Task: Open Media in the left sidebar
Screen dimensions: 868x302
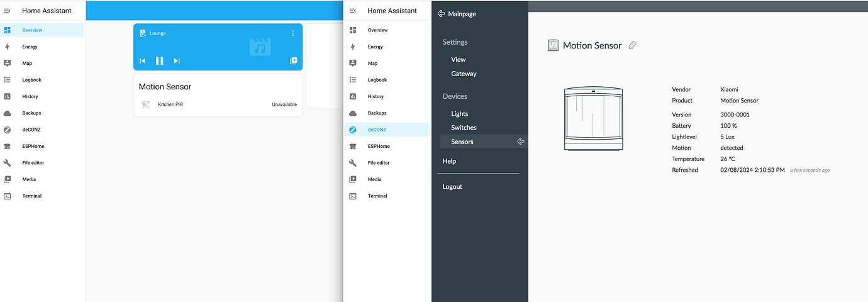Action: (42, 179)
